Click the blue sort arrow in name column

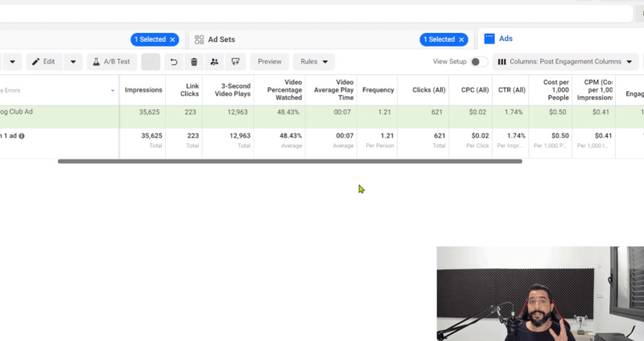(113, 90)
